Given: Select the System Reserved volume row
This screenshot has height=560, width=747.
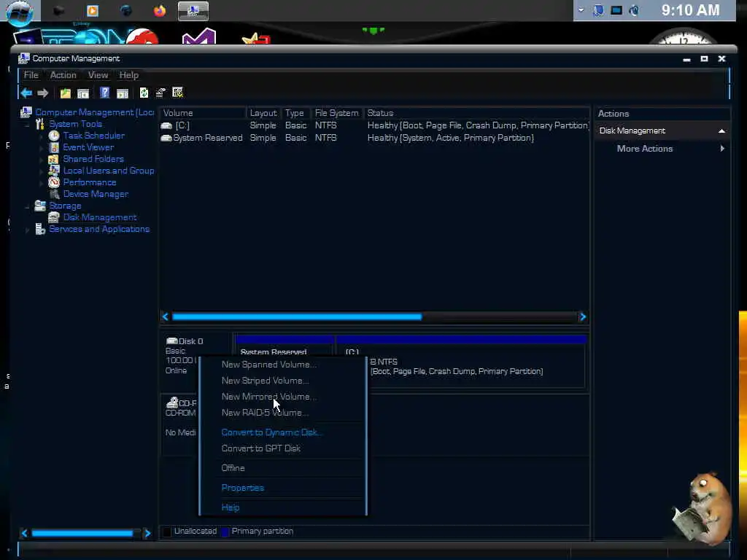Looking at the screenshot, I should point(374,138).
